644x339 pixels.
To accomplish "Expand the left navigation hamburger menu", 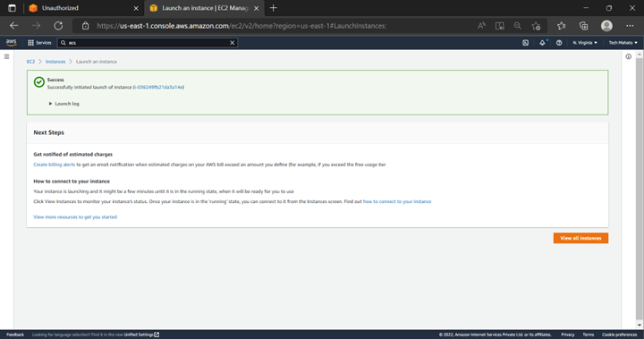I will (x=6, y=56).
